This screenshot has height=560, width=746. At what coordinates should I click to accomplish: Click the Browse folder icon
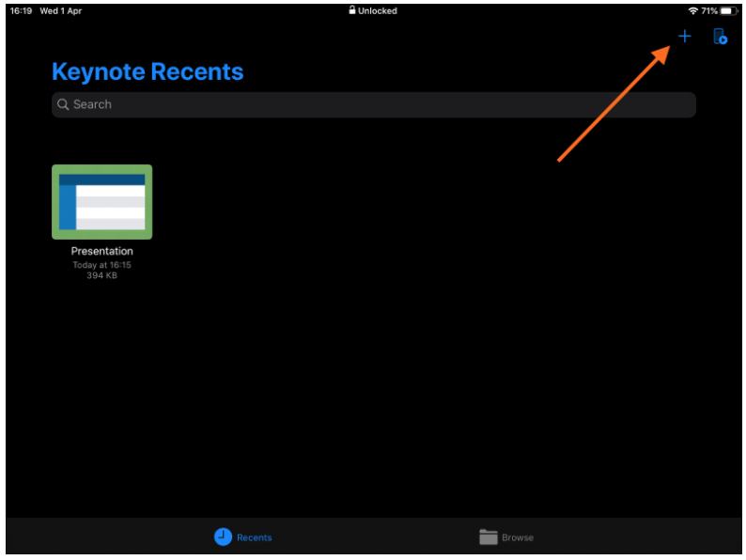(x=489, y=537)
